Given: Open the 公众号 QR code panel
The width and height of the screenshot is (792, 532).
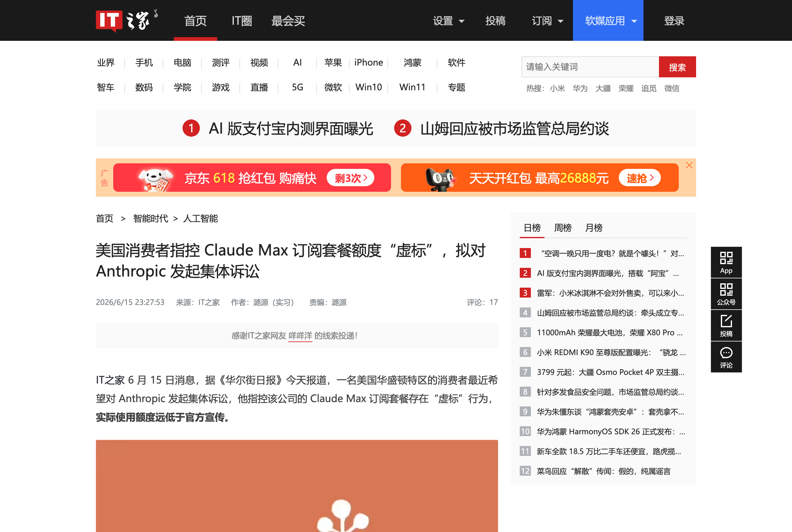Looking at the screenshot, I should [726, 294].
